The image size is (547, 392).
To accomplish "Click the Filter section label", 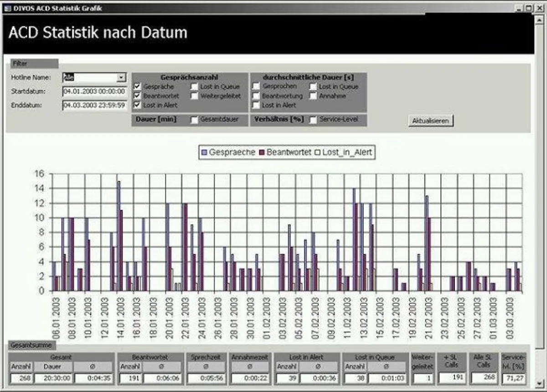I will (21, 63).
